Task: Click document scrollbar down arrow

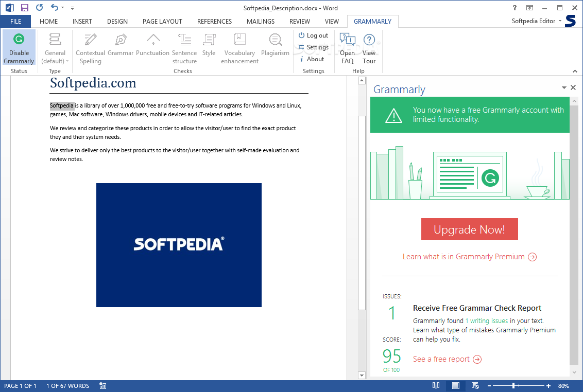Action: tap(362, 375)
